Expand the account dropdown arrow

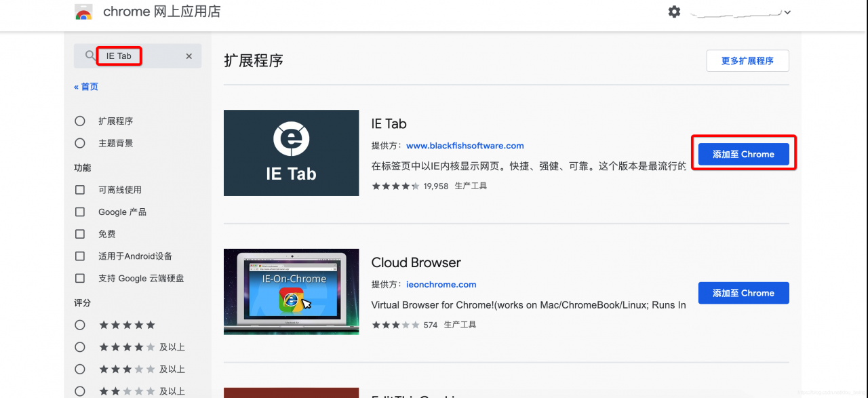(787, 12)
